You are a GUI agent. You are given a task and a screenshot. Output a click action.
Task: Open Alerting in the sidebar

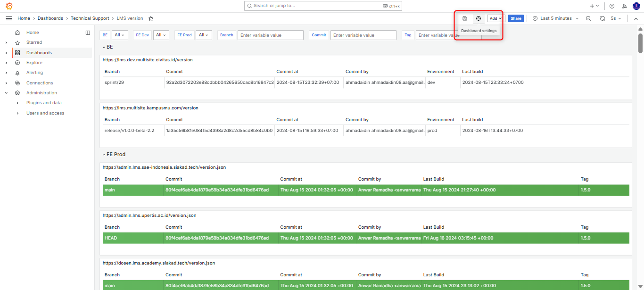coord(34,73)
